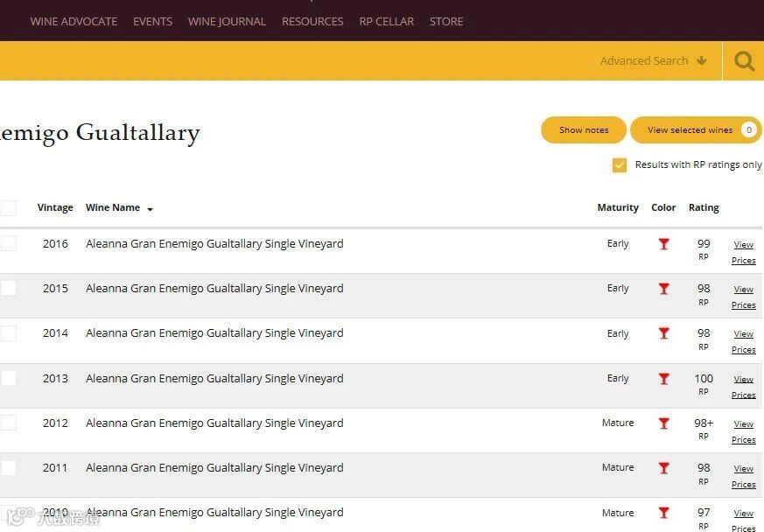This screenshot has width=764, height=532.
Task: Click red wine glass icon for 2010 vintage
Action: point(663,513)
